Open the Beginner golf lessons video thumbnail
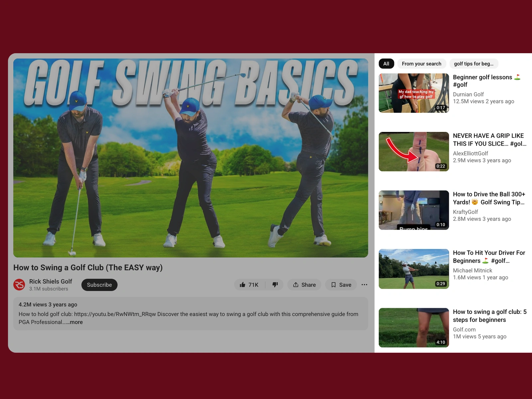Viewport: 532px width, 399px height. [414, 93]
